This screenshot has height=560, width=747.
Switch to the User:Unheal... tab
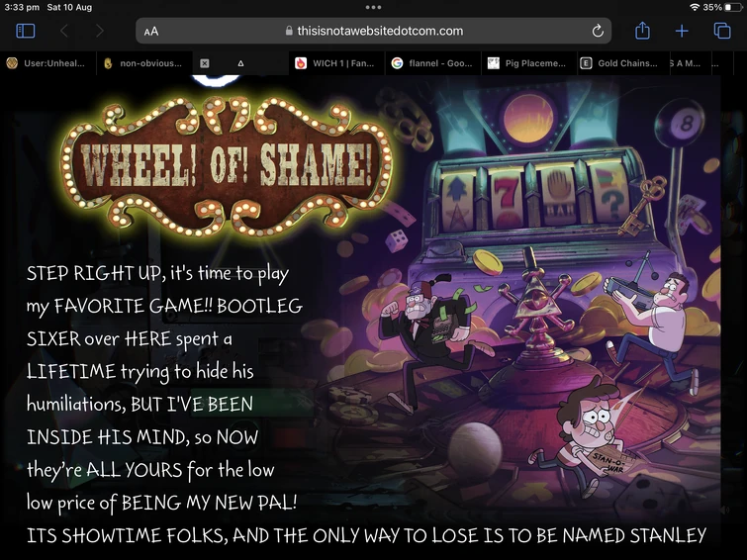48,63
